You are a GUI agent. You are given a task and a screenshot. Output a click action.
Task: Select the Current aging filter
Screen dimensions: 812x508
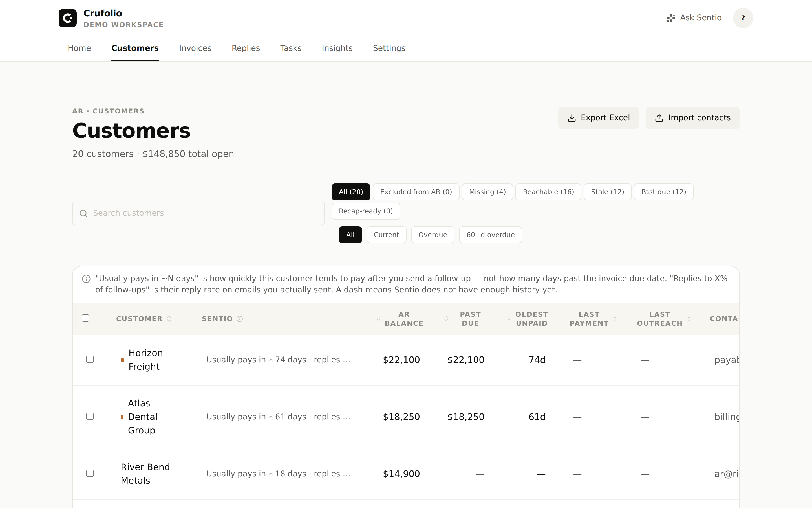click(386, 235)
